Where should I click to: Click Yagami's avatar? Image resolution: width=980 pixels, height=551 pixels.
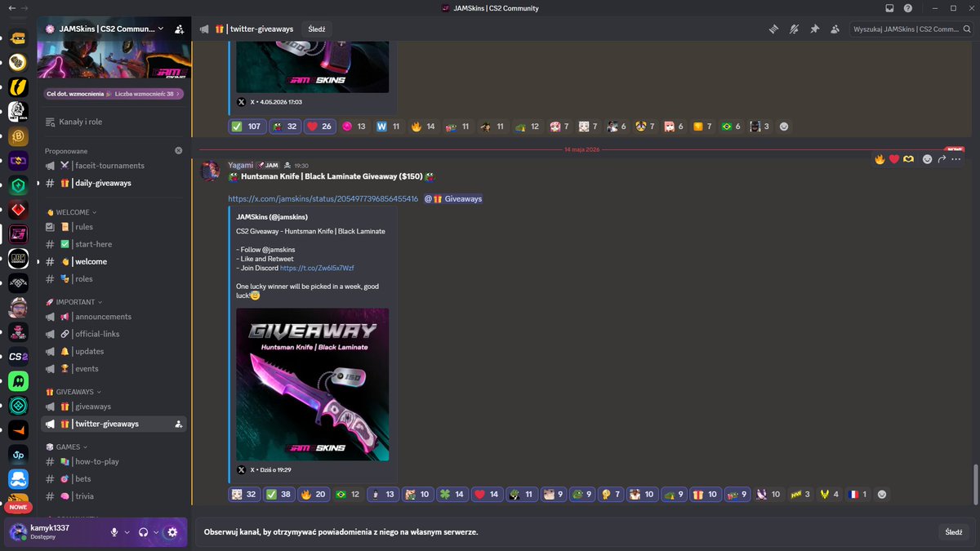click(211, 170)
